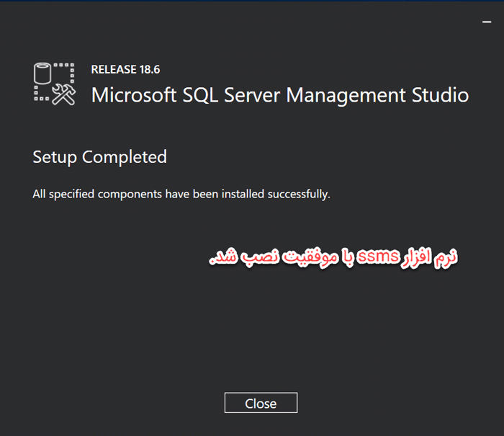504x436 pixels.
Task: Click the dotted square outline in the logo
Action: (54, 82)
